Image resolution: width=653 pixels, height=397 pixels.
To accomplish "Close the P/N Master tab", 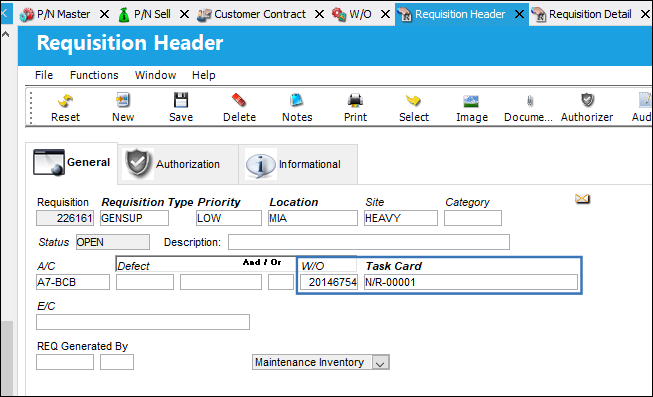I will point(105,15).
